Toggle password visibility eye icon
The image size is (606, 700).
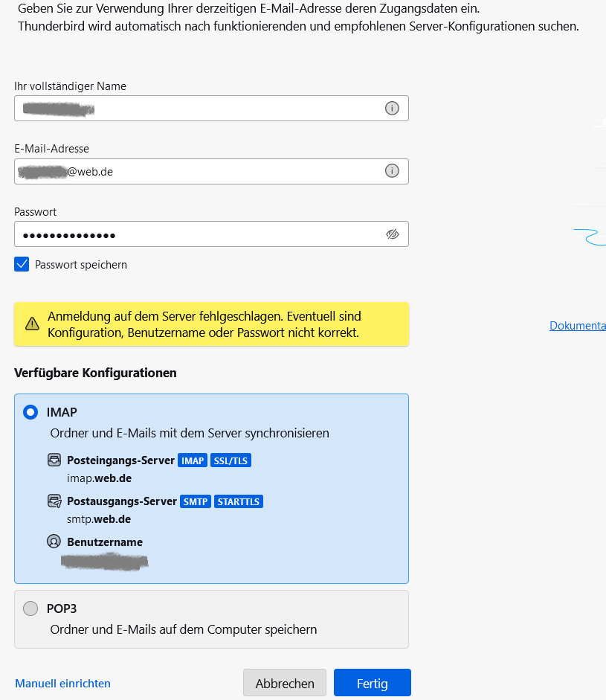(393, 234)
